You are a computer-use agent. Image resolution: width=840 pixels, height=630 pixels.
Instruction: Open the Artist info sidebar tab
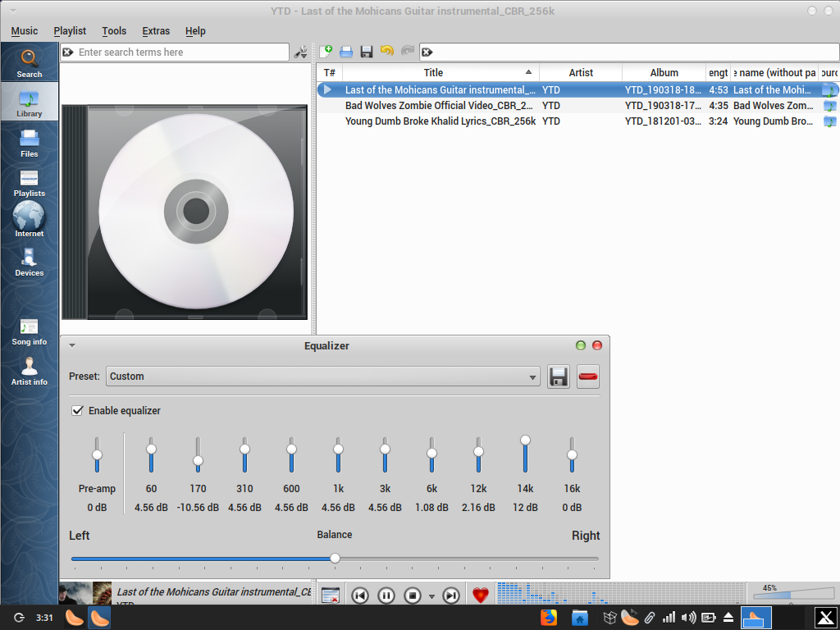29,372
